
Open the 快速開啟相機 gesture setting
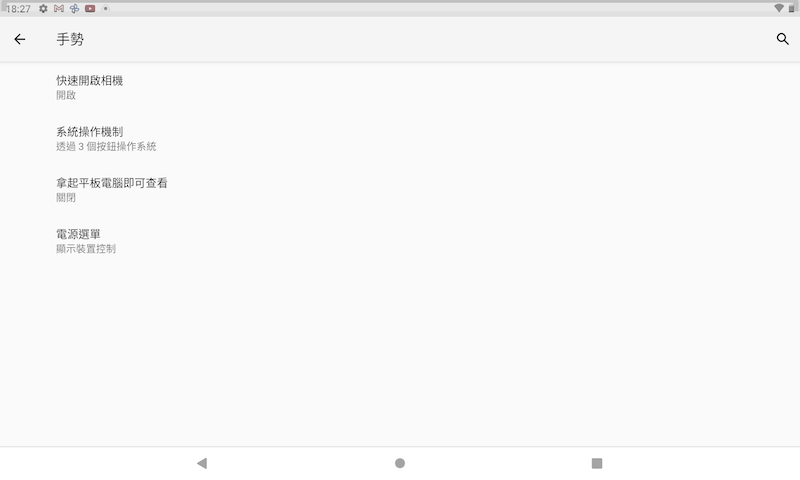point(400,87)
